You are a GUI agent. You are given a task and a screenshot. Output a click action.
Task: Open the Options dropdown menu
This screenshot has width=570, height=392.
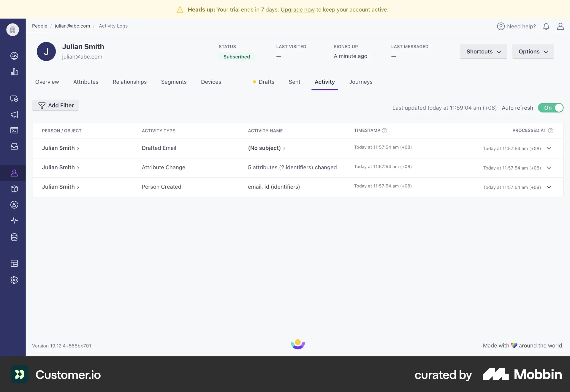533,51
